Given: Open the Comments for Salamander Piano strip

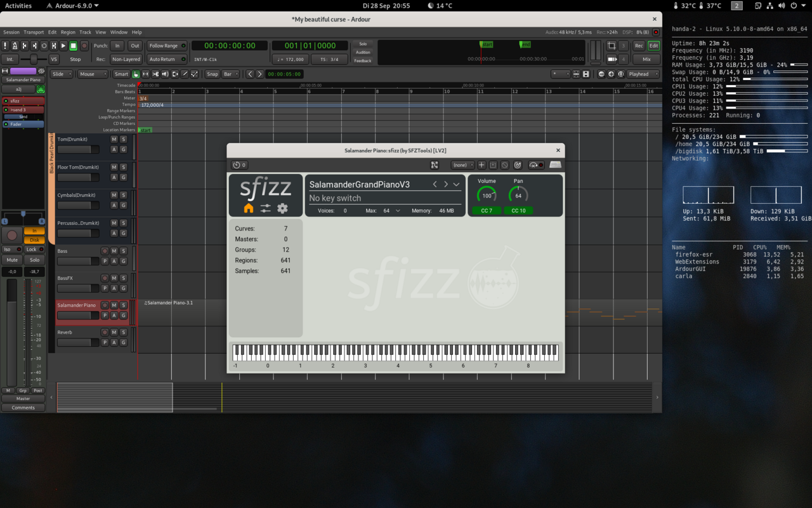Looking at the screenshot, I should click(x=23, y=408).
